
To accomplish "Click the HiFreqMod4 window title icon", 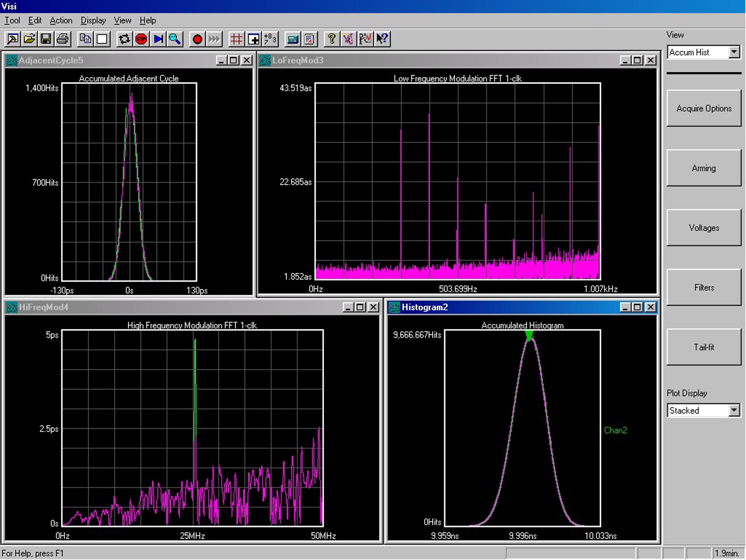I will (x=11, y=308).
